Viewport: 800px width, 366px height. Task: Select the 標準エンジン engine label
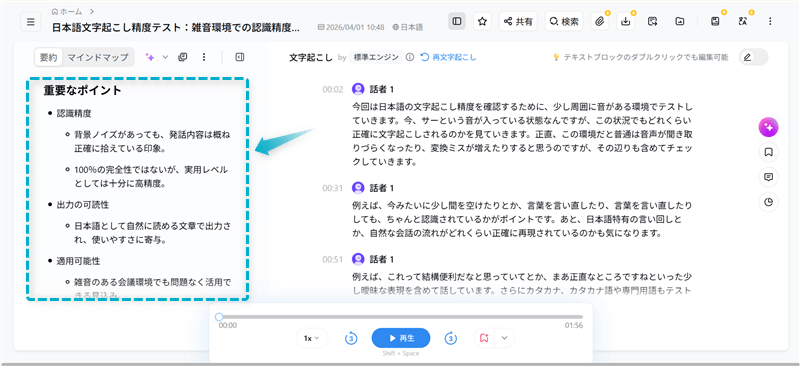[377, 57]
